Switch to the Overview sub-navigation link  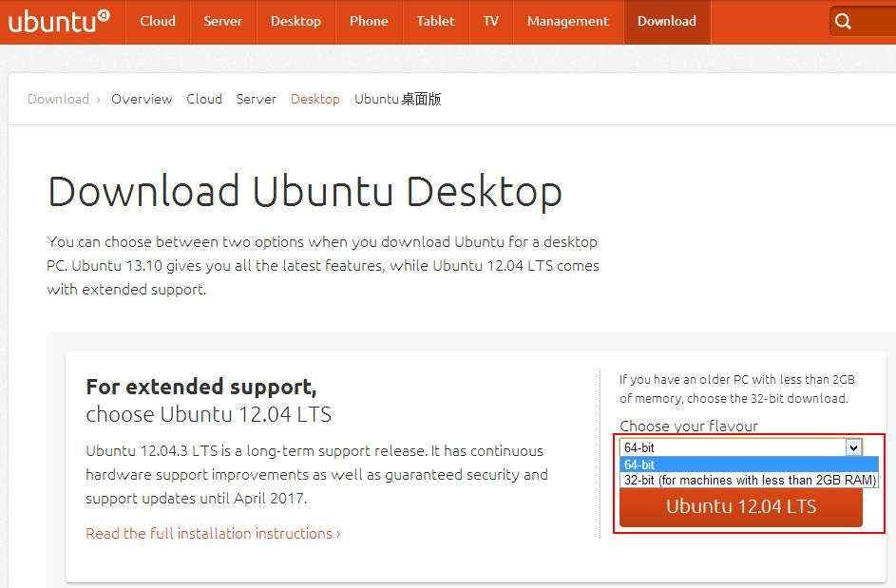142,99
